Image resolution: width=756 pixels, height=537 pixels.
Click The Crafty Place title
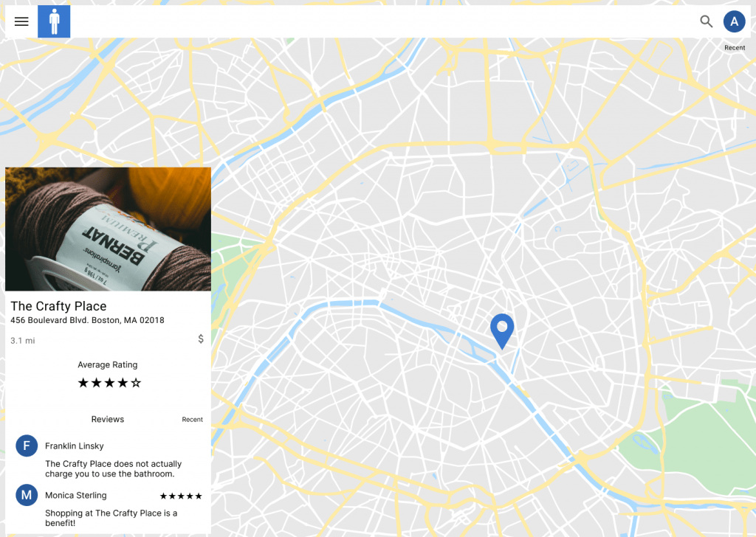[58, 306]
